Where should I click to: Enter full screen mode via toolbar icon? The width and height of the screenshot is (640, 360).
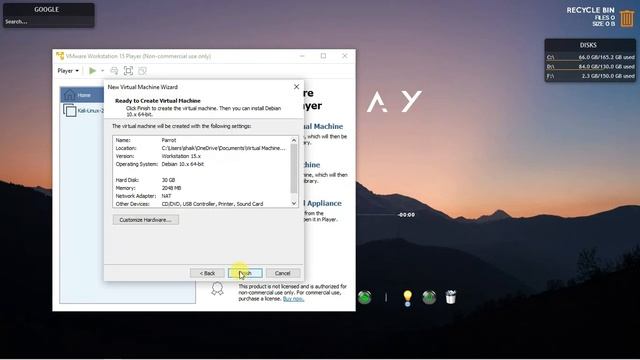tap(128, 71)
